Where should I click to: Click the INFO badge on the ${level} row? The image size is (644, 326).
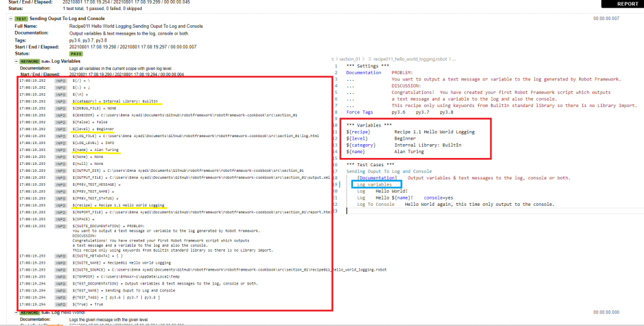point(60,129)
